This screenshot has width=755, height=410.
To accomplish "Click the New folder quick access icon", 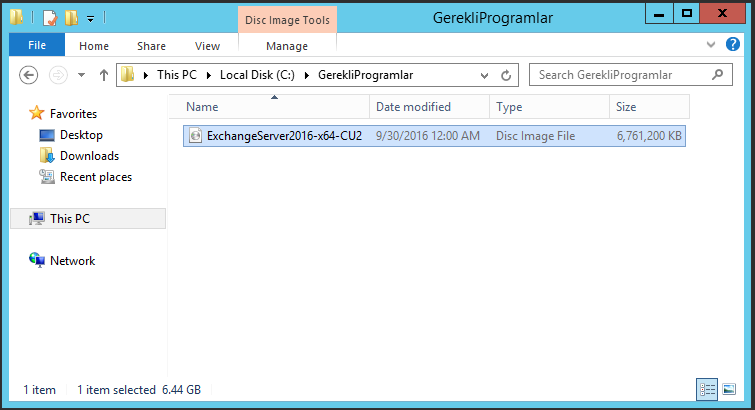I will click(x=71, y=18).
